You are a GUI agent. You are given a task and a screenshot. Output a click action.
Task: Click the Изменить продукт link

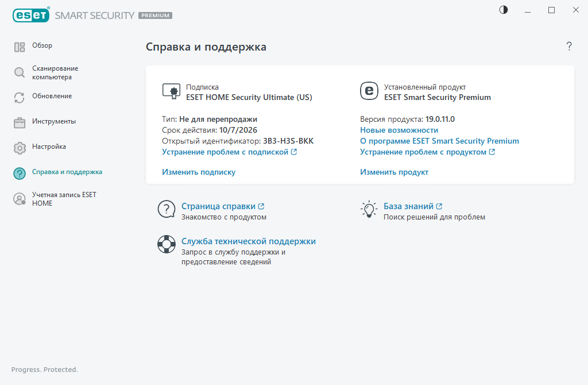(x=393, y=171)
